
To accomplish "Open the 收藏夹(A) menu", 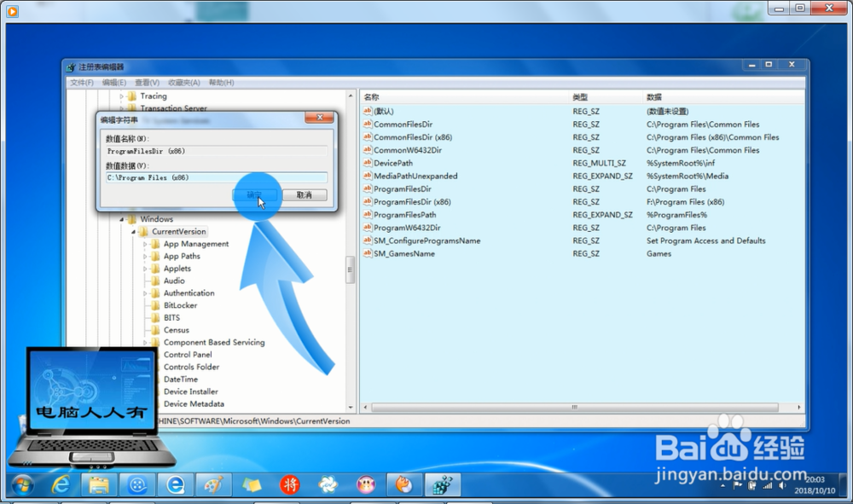I will pos(184,83).
